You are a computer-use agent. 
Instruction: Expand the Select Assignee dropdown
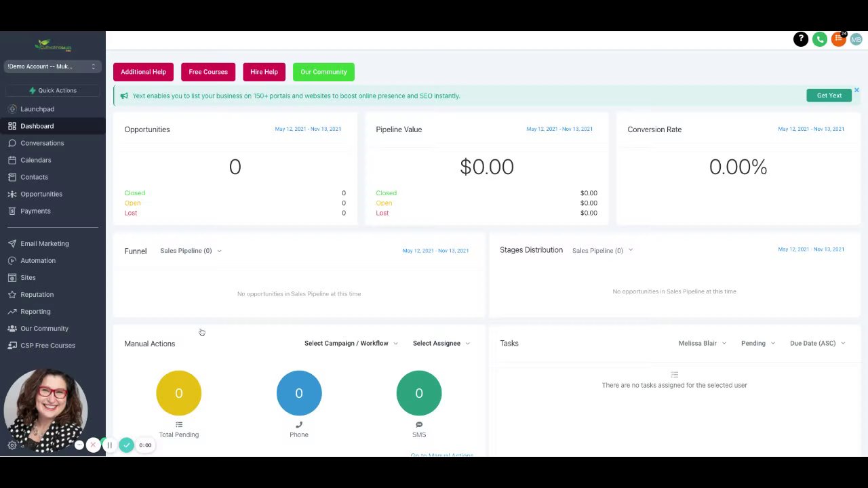click(x=441, y=344)
